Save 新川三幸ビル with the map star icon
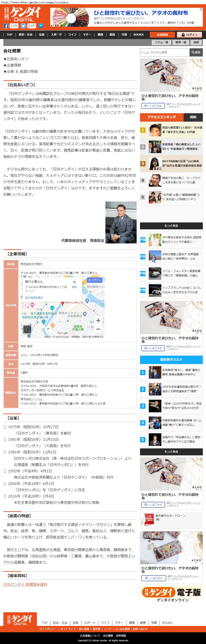 point(74,282)
